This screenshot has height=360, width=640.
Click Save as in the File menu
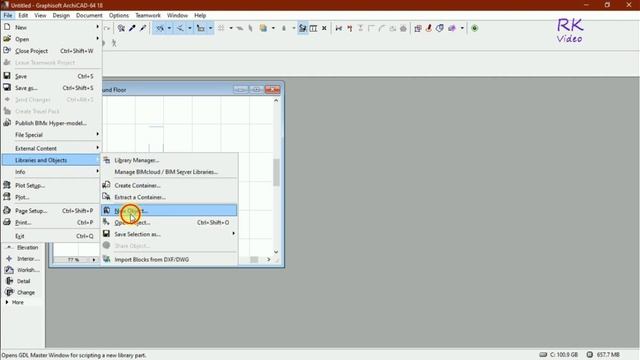[x=51, y=88]
